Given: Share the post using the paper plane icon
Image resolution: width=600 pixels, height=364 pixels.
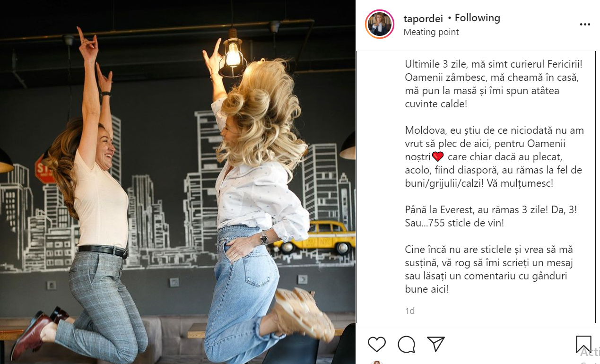Looking at the screenshot, I should [436, 344].
